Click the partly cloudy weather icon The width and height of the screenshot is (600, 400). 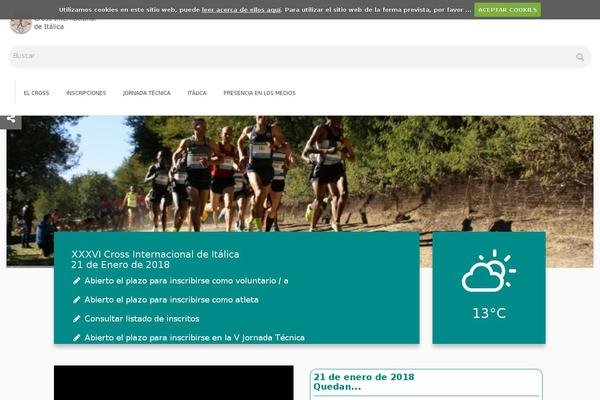point(489,271)
